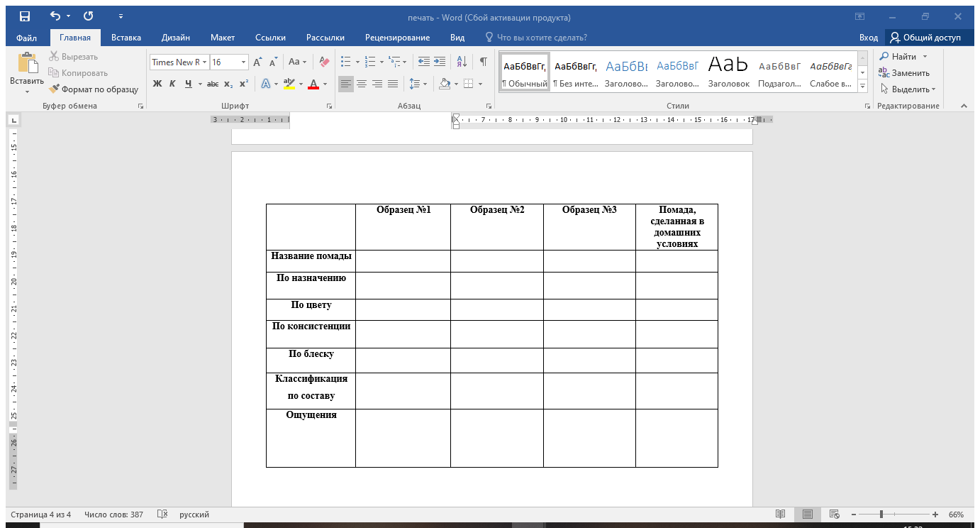Align text to the right
Viewport: 980px width, 528px height.
(377, 84)
